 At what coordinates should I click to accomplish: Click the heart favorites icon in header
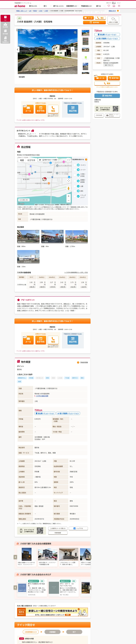click(109, 6)
